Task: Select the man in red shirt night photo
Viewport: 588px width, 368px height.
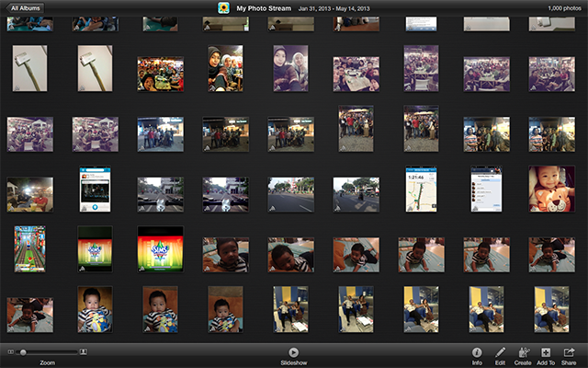Action: (x=30, y=194)
